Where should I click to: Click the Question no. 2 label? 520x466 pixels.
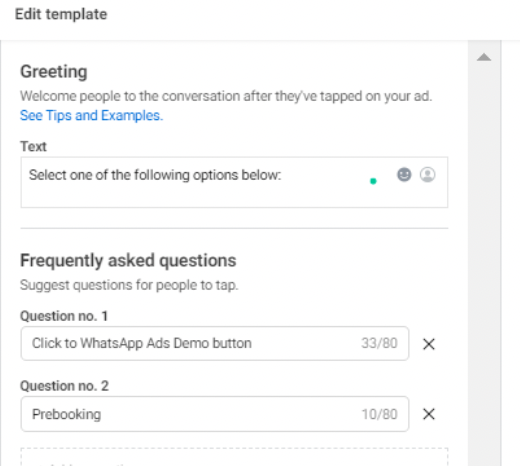pyautogui.click(x=64, y=386)
